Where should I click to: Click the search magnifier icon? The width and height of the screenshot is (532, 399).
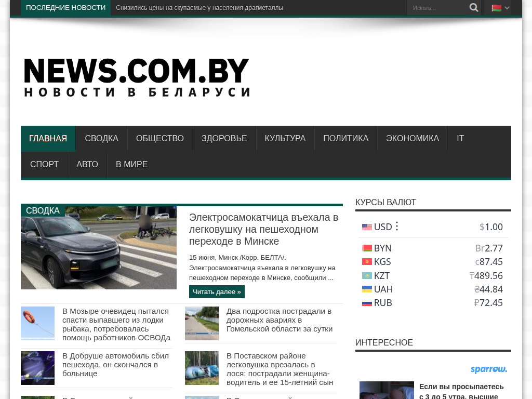click(x=474, y=7)
